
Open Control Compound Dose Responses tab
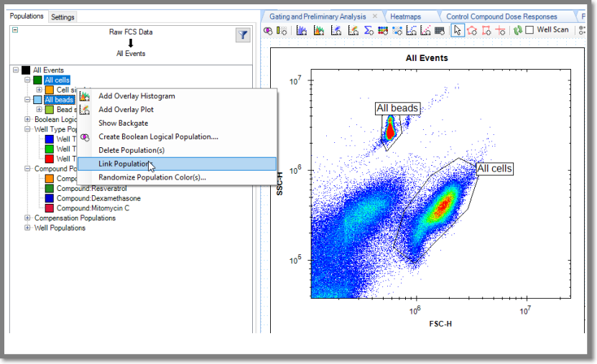point(501,17)
